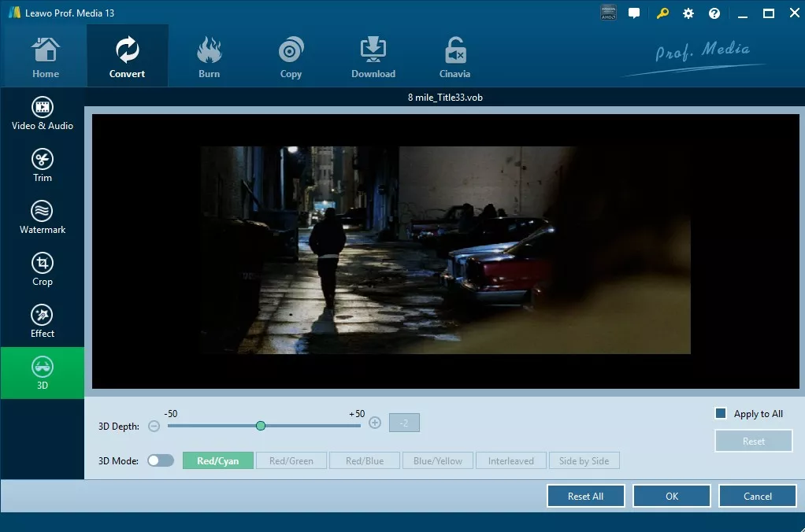Image resolution: width=805 pixels, height=532 pixels.
Task: Select Red/Blue 3D mode
Action: [365, 460]
